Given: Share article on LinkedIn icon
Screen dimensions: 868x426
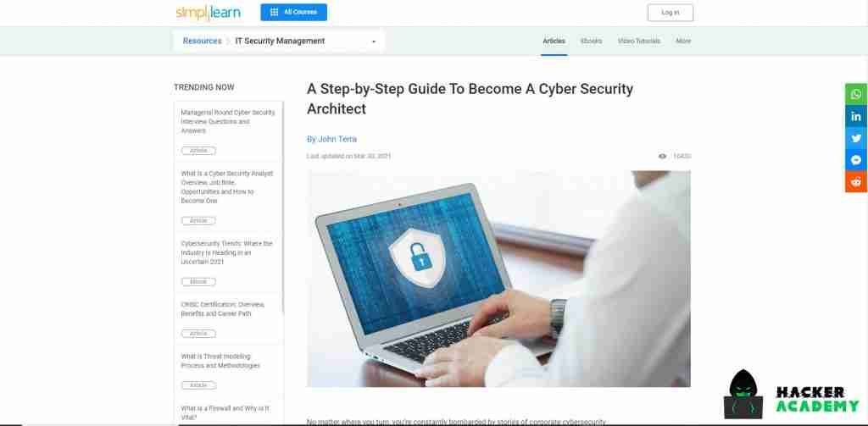Looking at the screenshot, I should (856, 116).
